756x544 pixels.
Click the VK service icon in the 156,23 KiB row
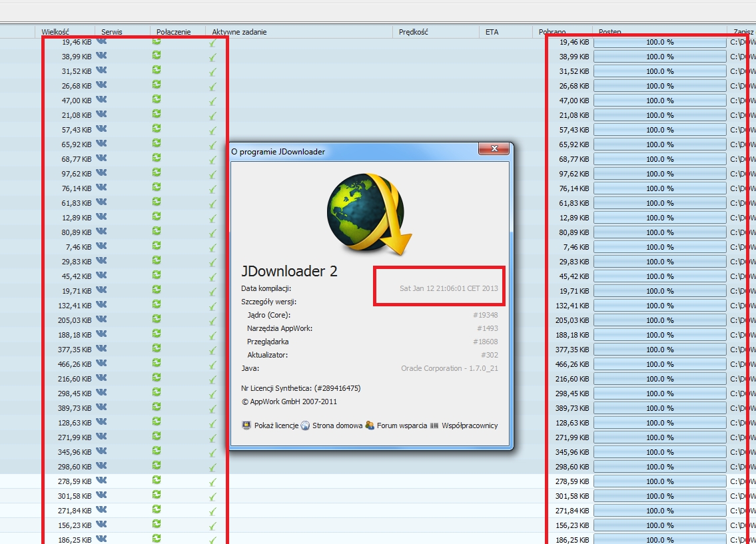[101, 525]
